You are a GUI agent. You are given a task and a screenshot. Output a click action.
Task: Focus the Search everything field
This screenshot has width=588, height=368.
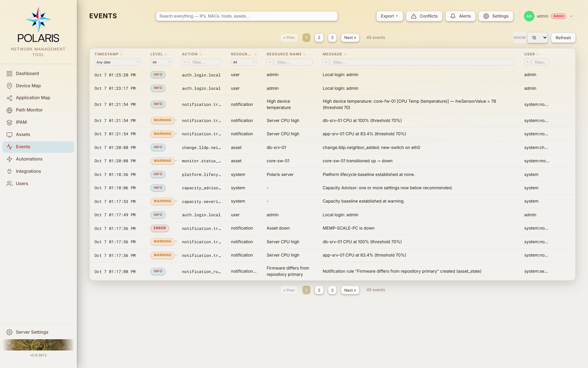[247, 16]
